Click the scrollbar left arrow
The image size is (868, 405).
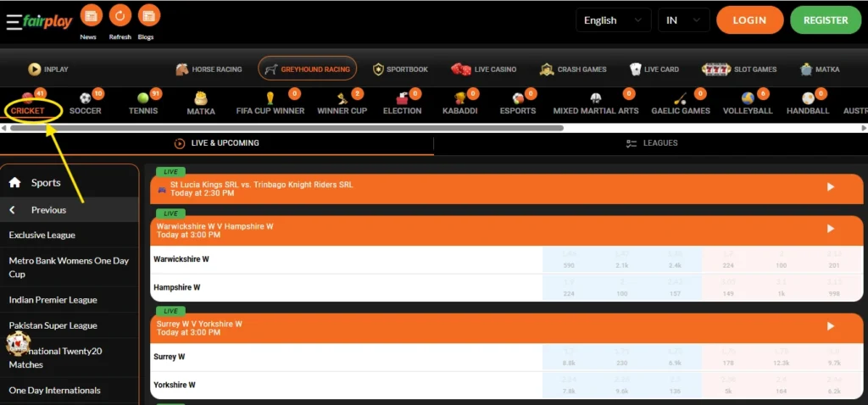(x=4, y=128)
